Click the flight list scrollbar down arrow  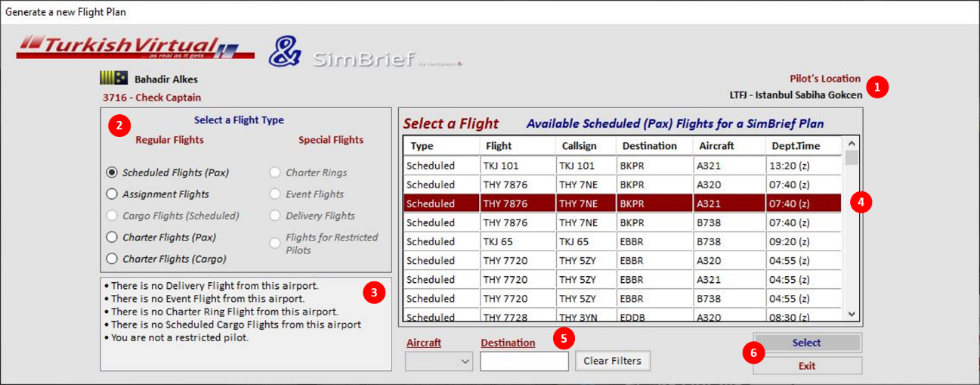tap(852, 314)
